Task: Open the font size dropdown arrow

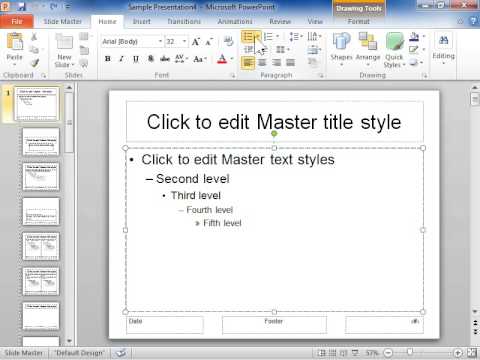Action: pos(184,42)
